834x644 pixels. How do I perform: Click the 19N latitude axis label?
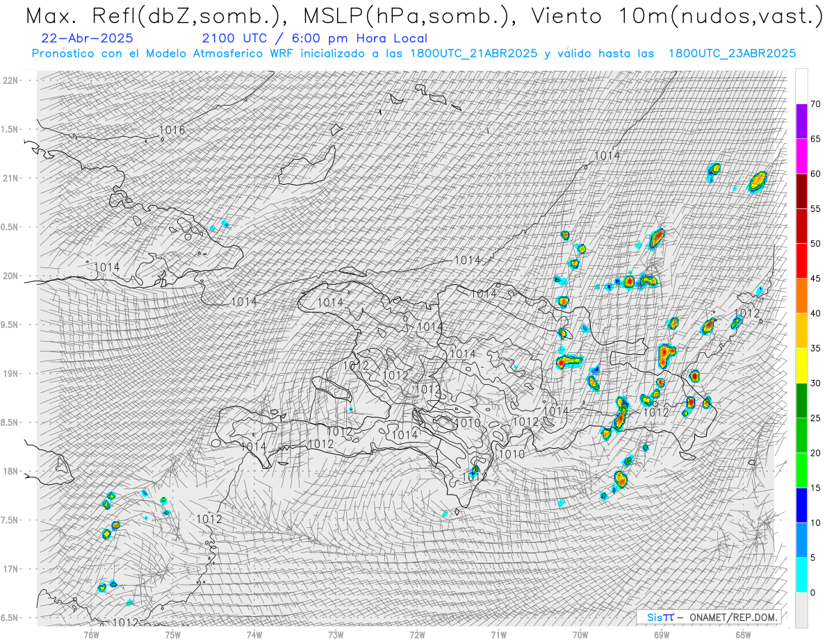point(10,374)
